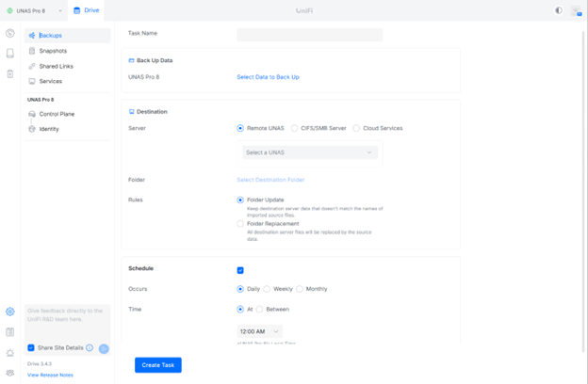
Task: Click the vertical page scrollbar
Action: pyautogui.click(x=583, y=191)
